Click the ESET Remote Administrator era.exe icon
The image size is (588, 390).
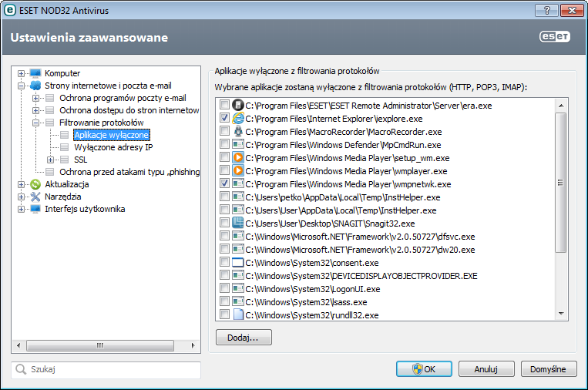pos(238,105)
